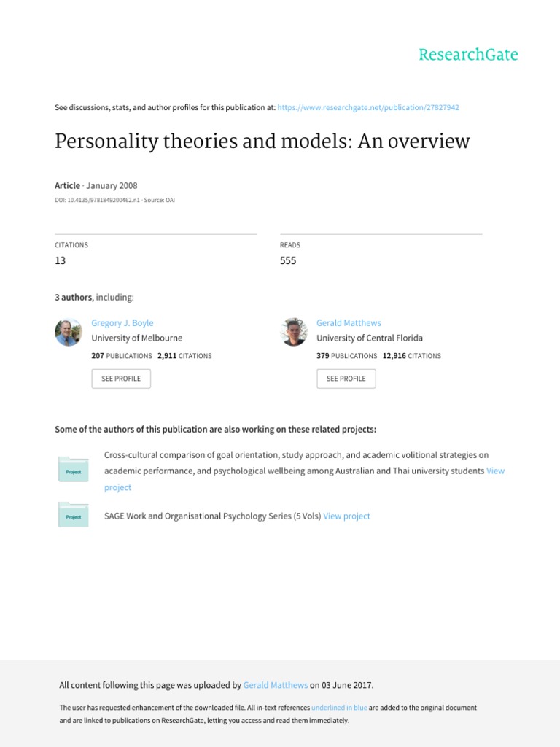The image size is (560, 747).
Task: Click the cross-cultural comparison Project folder icon
Action: click(73, 469)
